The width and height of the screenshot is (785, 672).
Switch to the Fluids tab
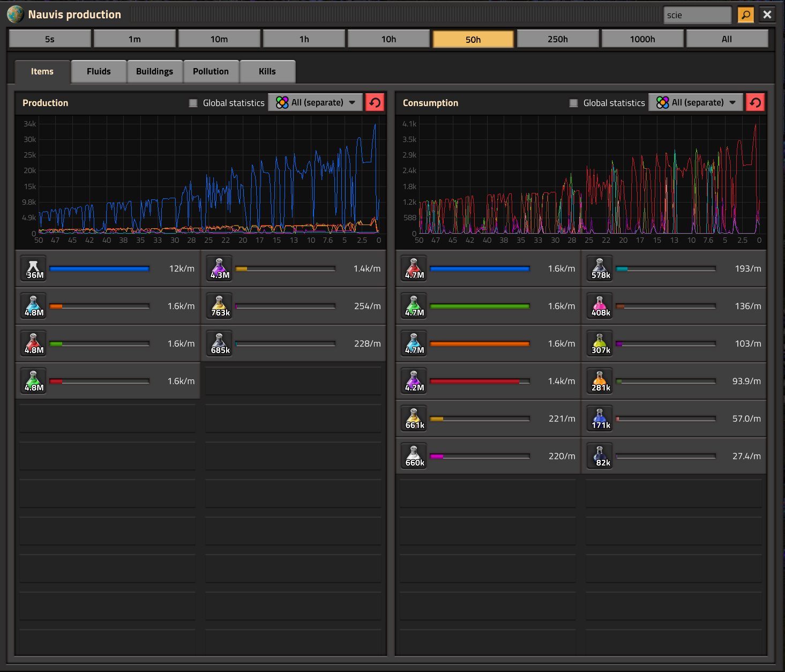[99, 71]
